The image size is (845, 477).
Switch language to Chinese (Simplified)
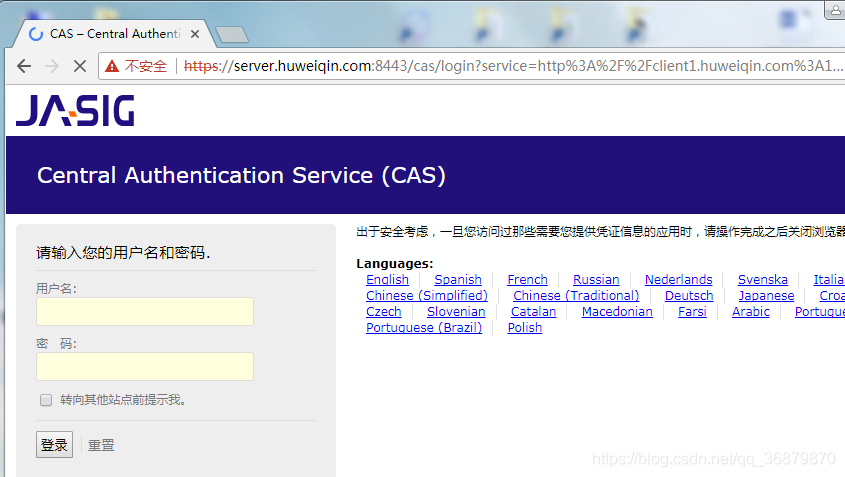pos(427,295)
